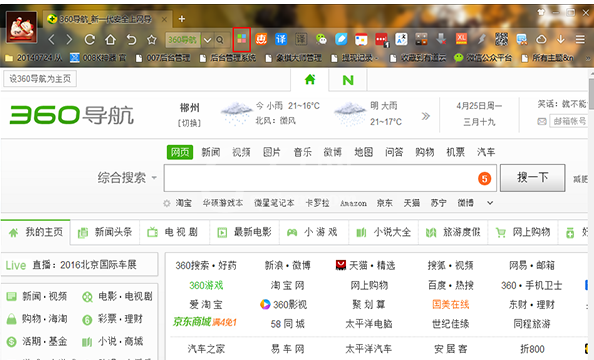Click the 邮箱帐号 input field
Image resolution: width=594 pixels, height=360 pixels.
pos(569,121)
